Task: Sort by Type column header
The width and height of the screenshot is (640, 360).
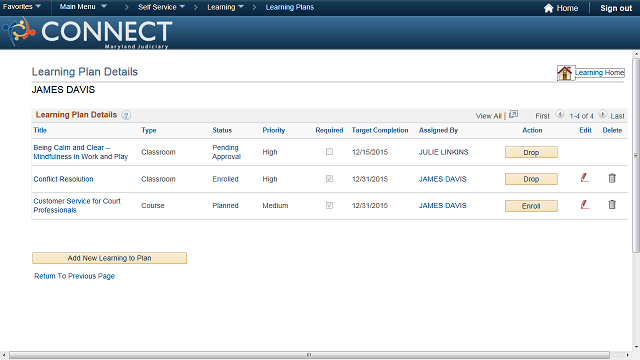Action: [x=149, y=130]
